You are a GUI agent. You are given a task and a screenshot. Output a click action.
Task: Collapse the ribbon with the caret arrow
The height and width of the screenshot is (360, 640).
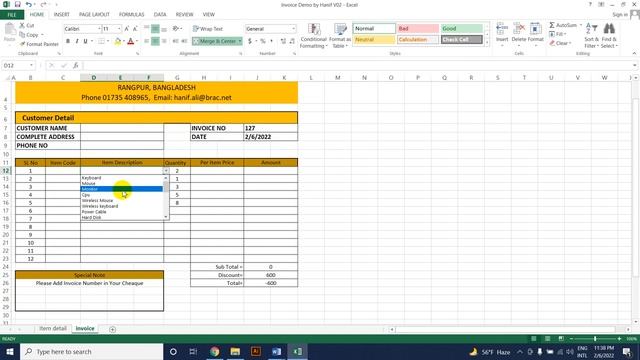click(x=634, y=53)
